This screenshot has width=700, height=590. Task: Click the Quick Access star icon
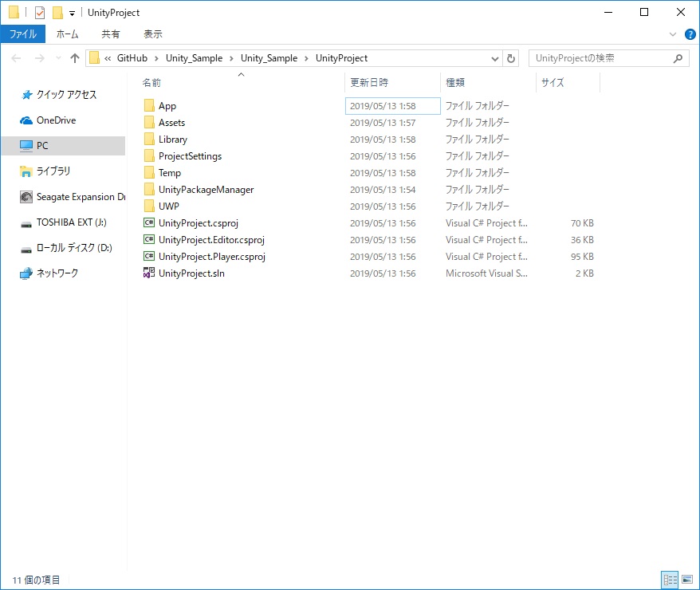point(27,95)
